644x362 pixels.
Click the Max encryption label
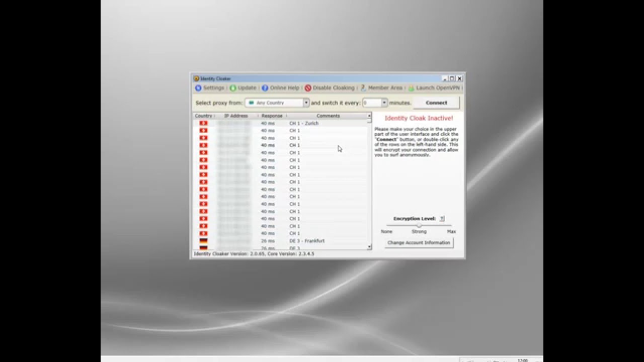[x=451, y=232]
